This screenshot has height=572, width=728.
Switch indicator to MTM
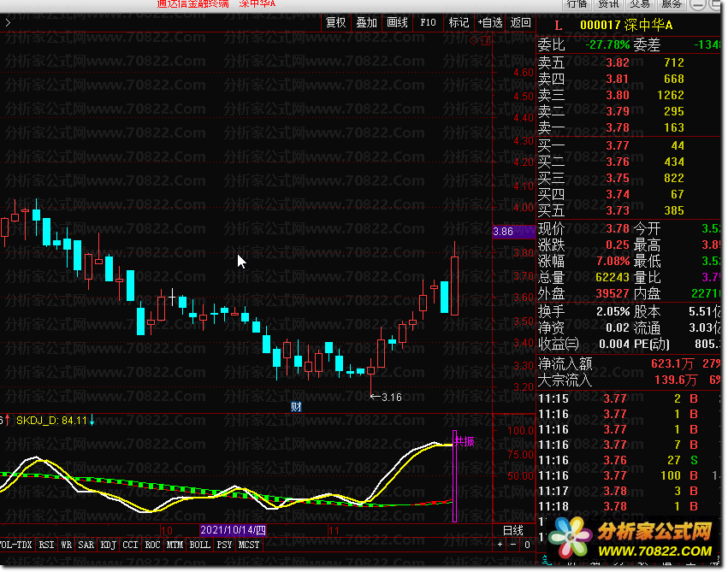click(x=175, y=545)
